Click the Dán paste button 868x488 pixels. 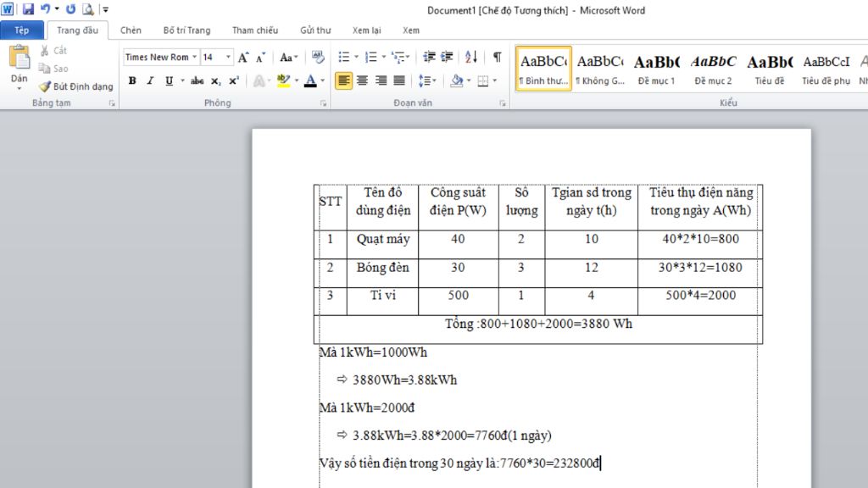click(19, 66)
